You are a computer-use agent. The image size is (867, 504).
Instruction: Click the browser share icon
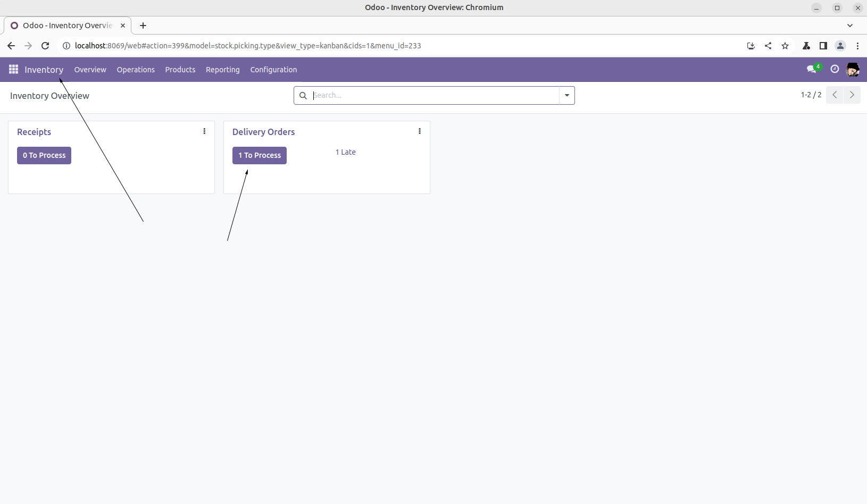[x=768, y=46]
